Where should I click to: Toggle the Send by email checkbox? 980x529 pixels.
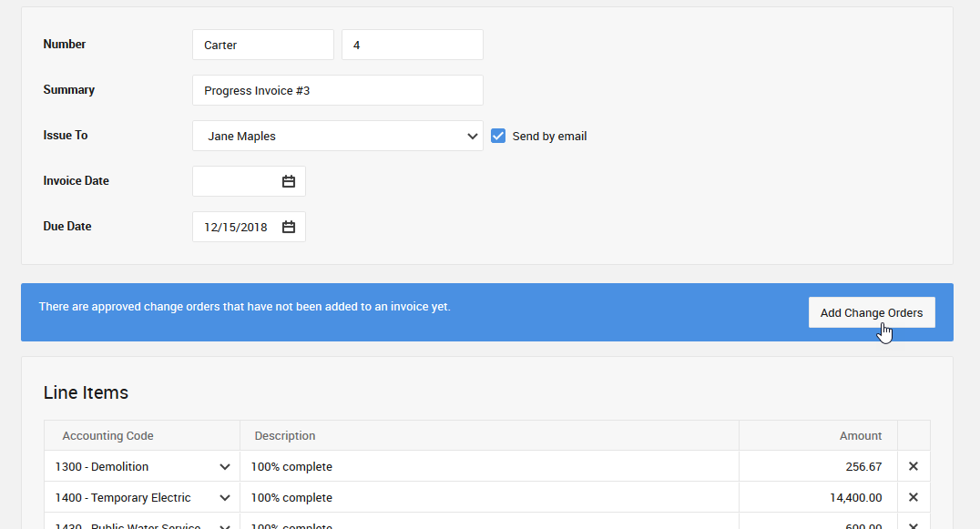pos(498,136)
